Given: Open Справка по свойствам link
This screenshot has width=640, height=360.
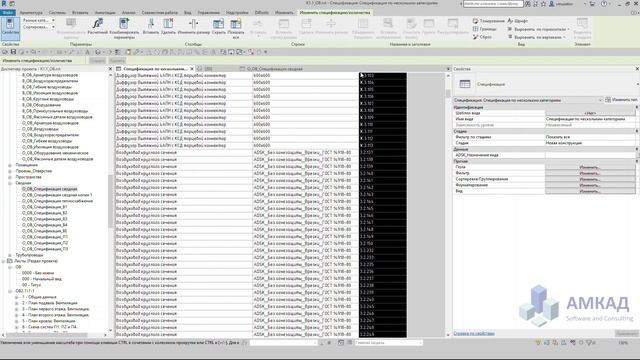Looking at the screenshot, I should (x=474, y=333).
